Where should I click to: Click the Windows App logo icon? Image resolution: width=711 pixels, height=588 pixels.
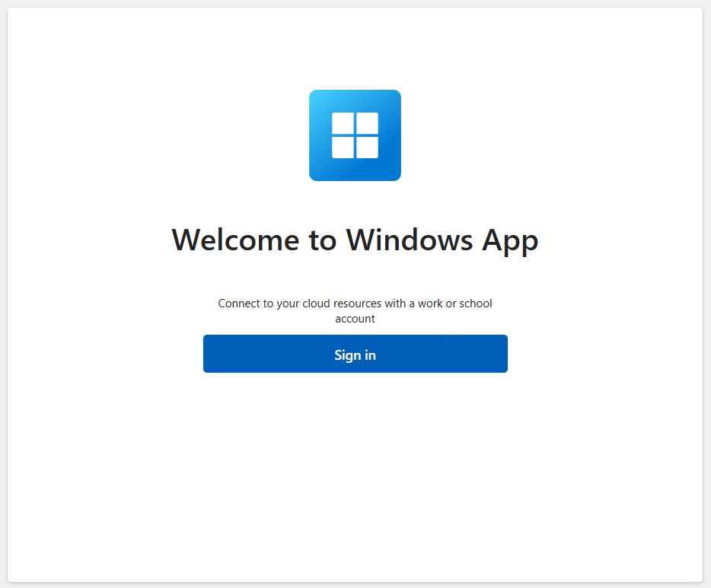[x=355, y=135]
